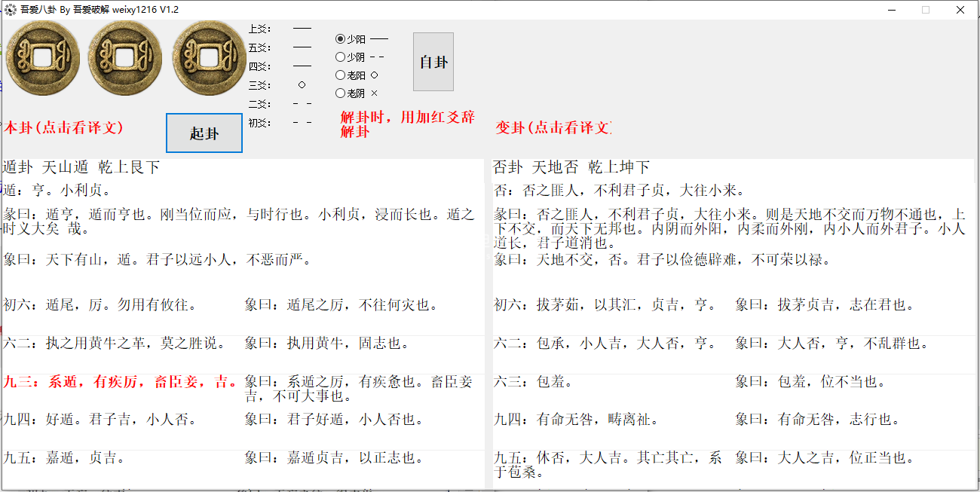Click 遁：亨。小利贞 judgment text
The width and height of the screenshot is (980, 492).
tap(57, 190)
